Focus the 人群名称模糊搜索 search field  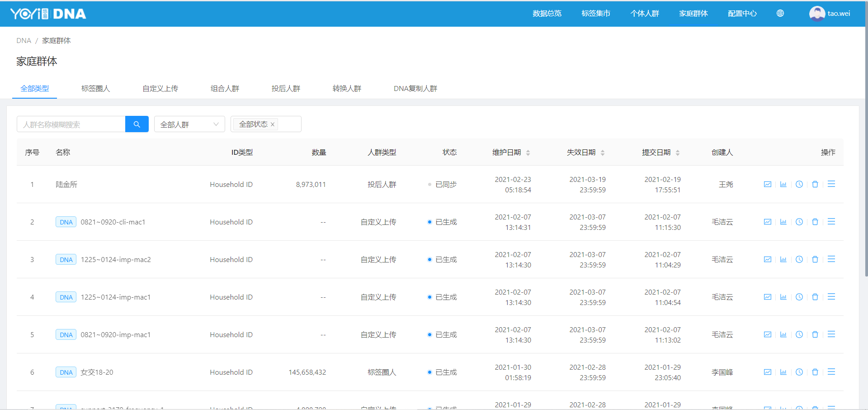pos(71,124)
